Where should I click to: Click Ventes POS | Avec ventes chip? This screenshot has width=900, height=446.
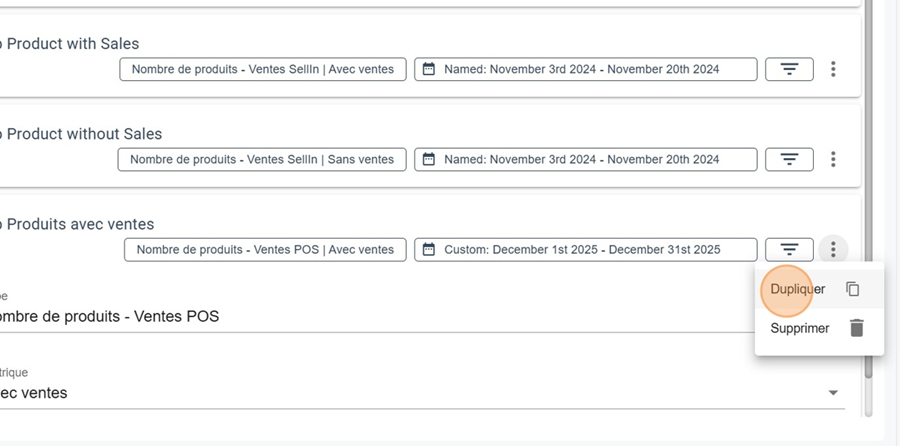[265, 249]
